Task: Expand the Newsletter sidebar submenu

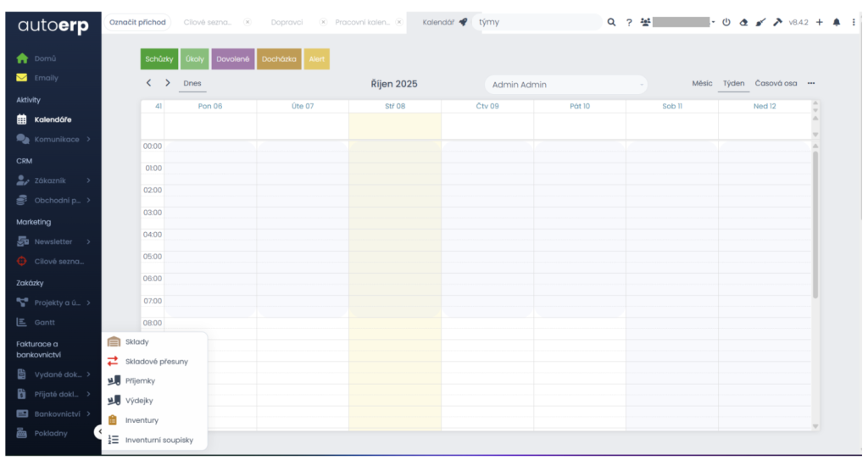Action: (x=54, y=241)
